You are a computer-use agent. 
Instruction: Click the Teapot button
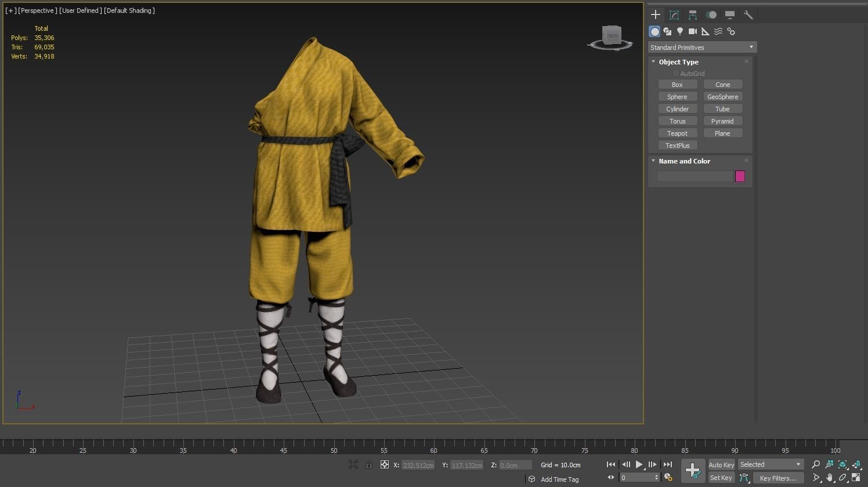point(678,133)
